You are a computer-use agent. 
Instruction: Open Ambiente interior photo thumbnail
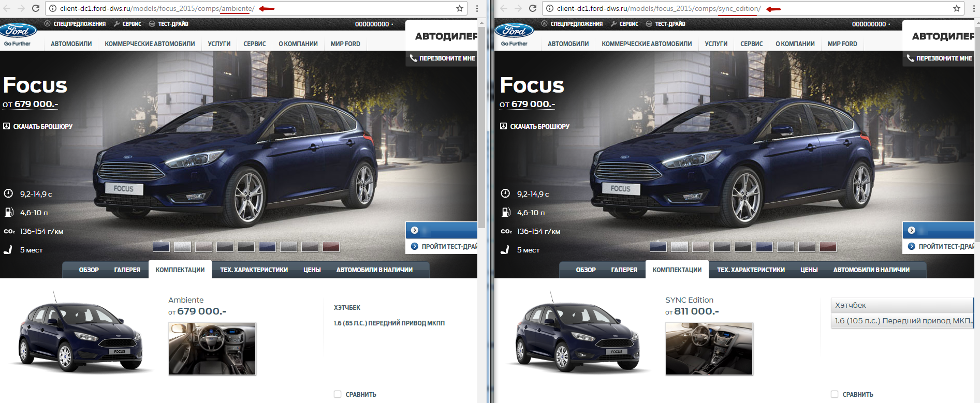click(212, 349)
